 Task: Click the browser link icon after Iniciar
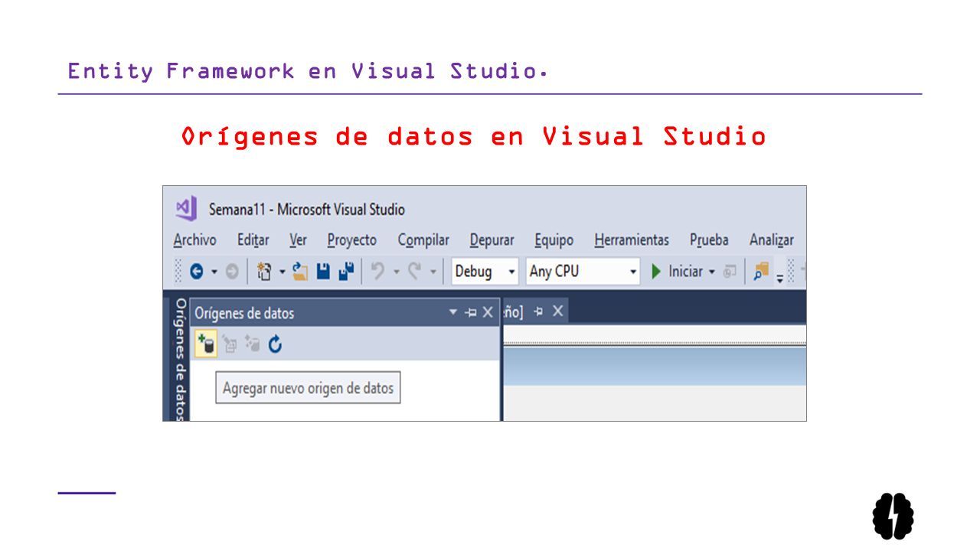tap(730, 271)
